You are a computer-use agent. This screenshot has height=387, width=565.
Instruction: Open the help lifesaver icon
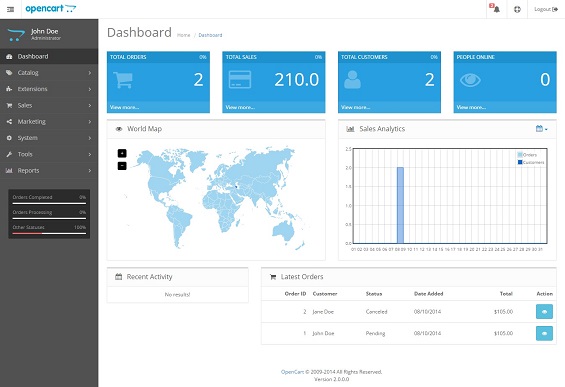click(x=517, y=9)
